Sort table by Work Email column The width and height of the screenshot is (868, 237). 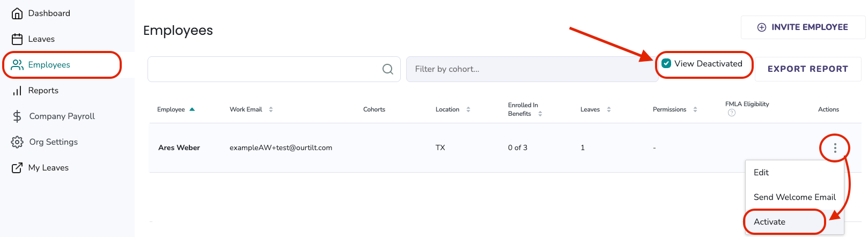click(x=271, y=109)
